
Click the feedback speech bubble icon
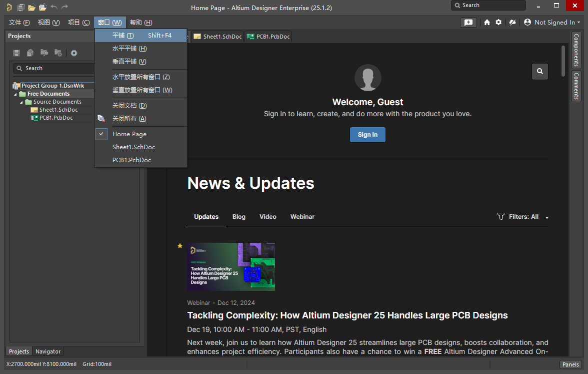click(x=468, y=23)
